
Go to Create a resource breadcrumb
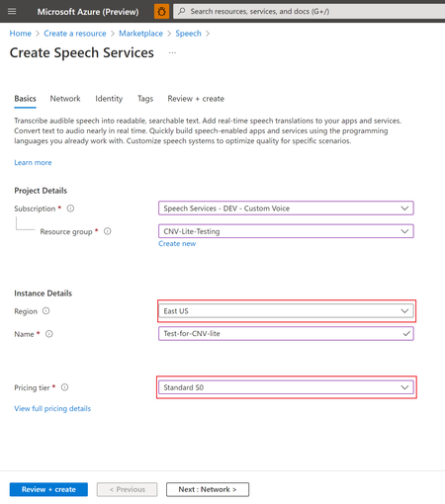tap(75, 34)
